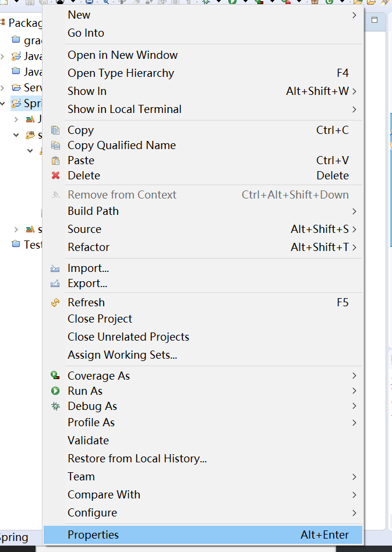The height and width of the screenshot is (552, 392).
Task: Click the Debug As bug icon
Action: click(56, 406)
